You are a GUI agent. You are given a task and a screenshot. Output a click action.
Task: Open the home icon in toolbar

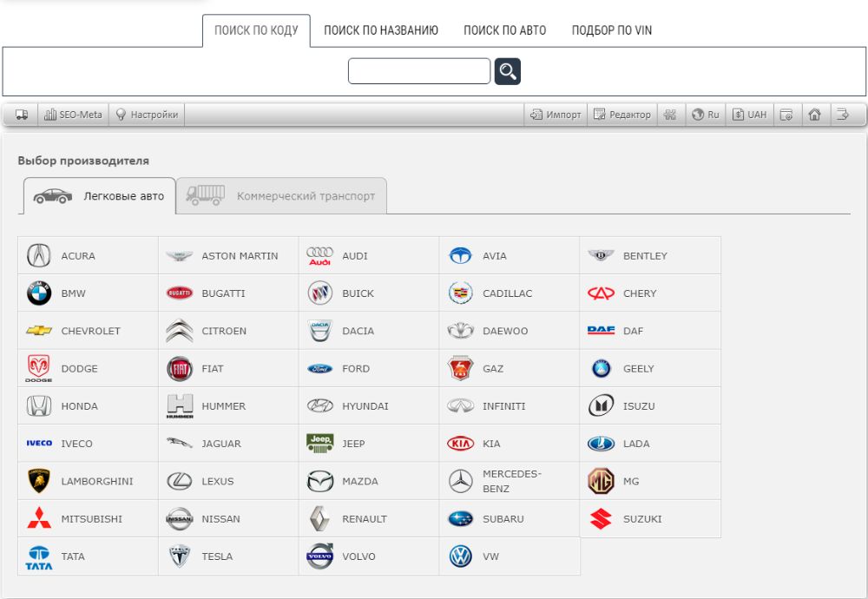(814, 115)
